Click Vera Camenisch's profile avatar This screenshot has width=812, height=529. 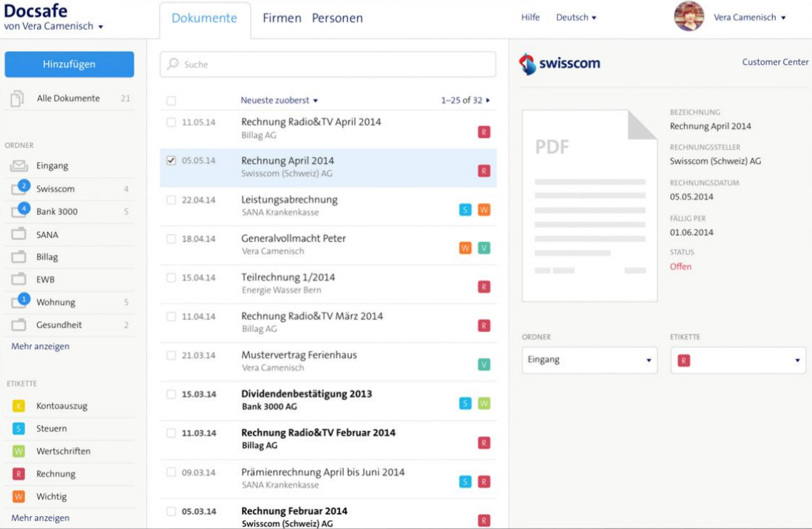point(689,16)
